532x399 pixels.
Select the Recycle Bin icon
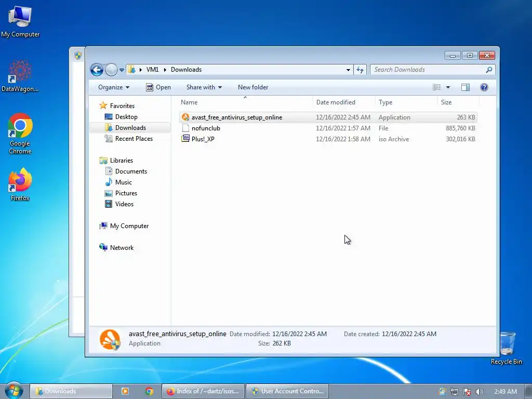pyautogui.click(x=506, y=348)
